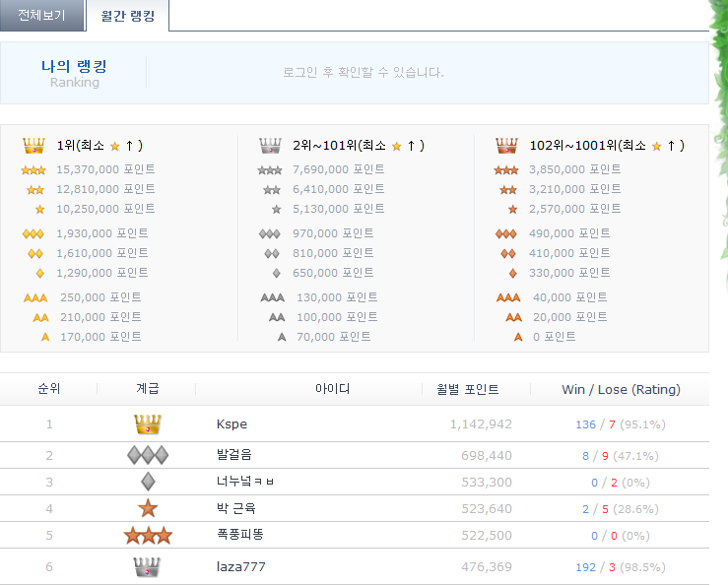Click the Win / Lose (Rating) column header
Viewport: 728px width, 585px height.
pyautogui.click(x=621, y=389)
